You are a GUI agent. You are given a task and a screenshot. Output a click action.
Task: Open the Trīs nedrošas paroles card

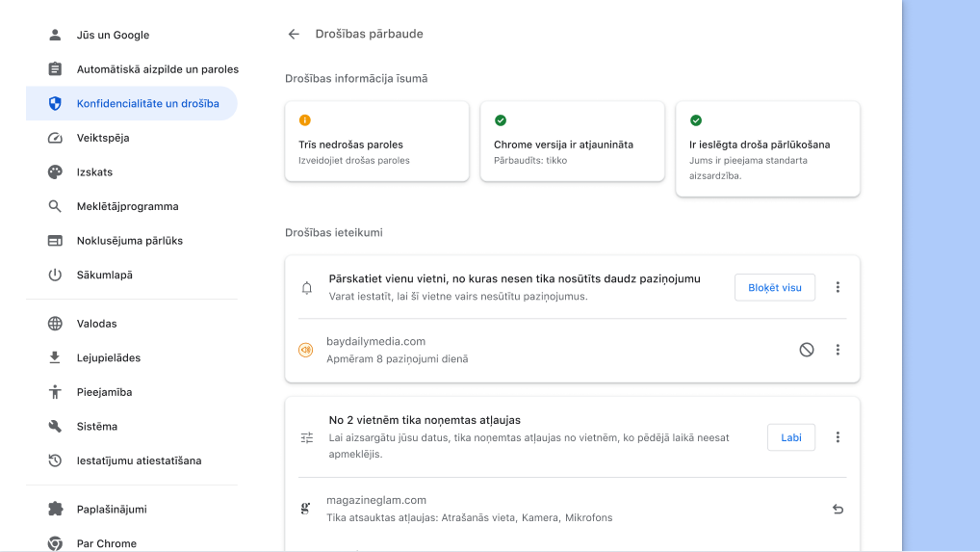tap(376, 142)
